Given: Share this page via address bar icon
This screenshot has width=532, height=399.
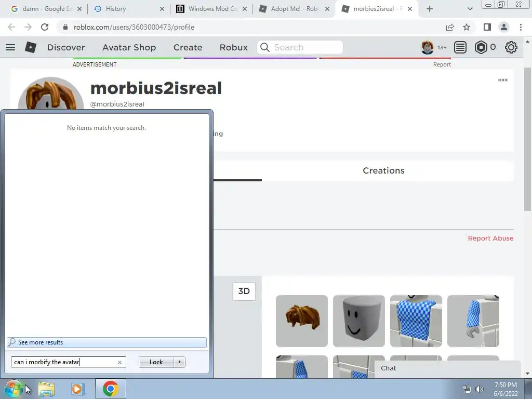Looking at the screenshot, I should point(450,27).
